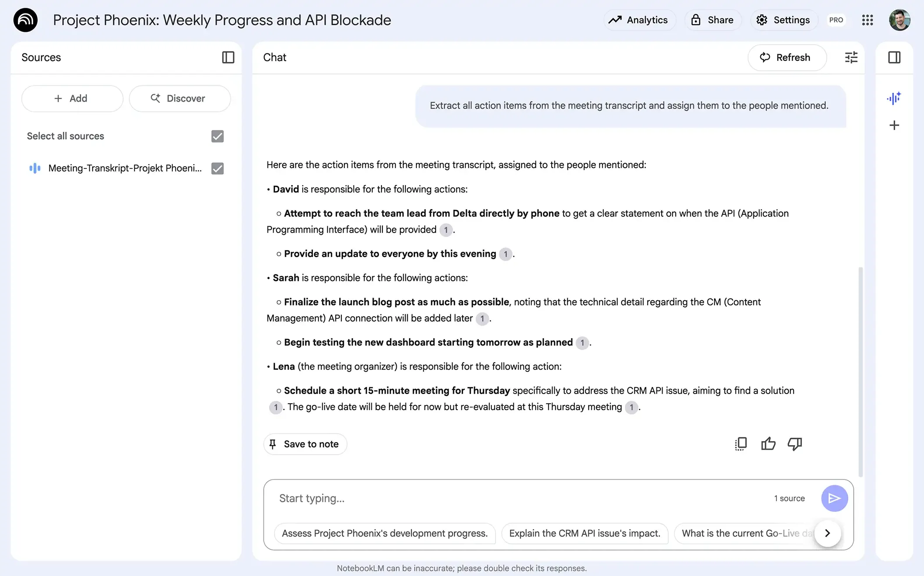This screenshot has width=924, height=576.
Task: Save the response to a note
Action: click(305, 444)
